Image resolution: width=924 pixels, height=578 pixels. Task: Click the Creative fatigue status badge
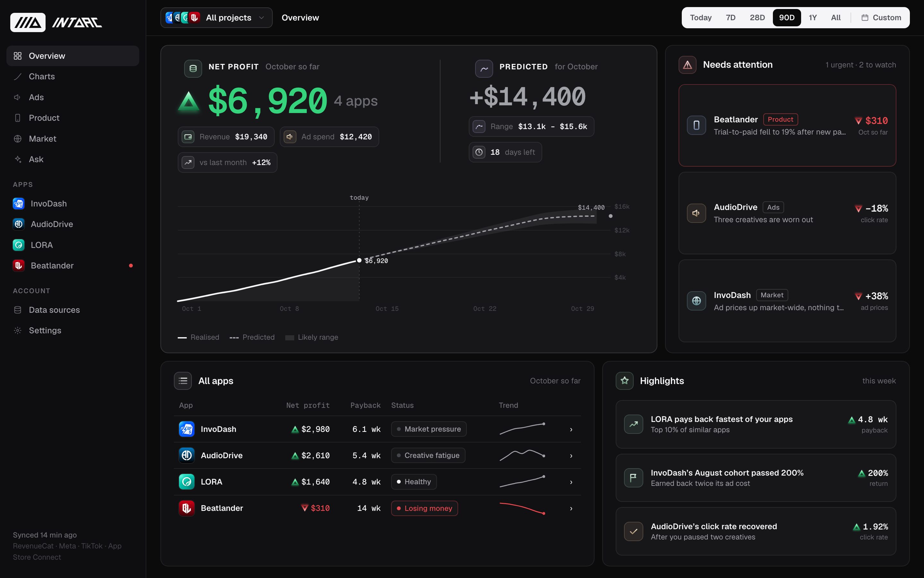click(x=428, y=455)
